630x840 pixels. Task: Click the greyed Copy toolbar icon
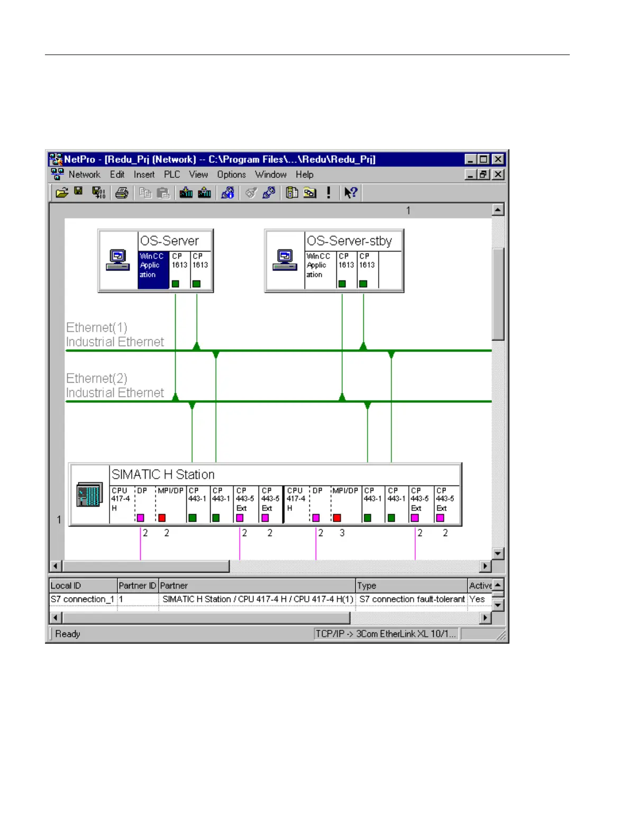pyautogui.click(x=145, y=193)
